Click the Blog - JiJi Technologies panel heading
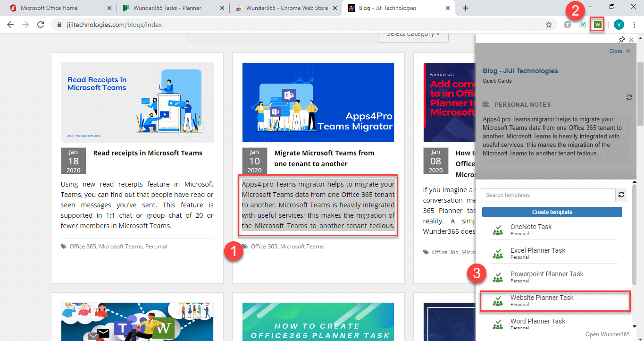 tap(520, 71)
